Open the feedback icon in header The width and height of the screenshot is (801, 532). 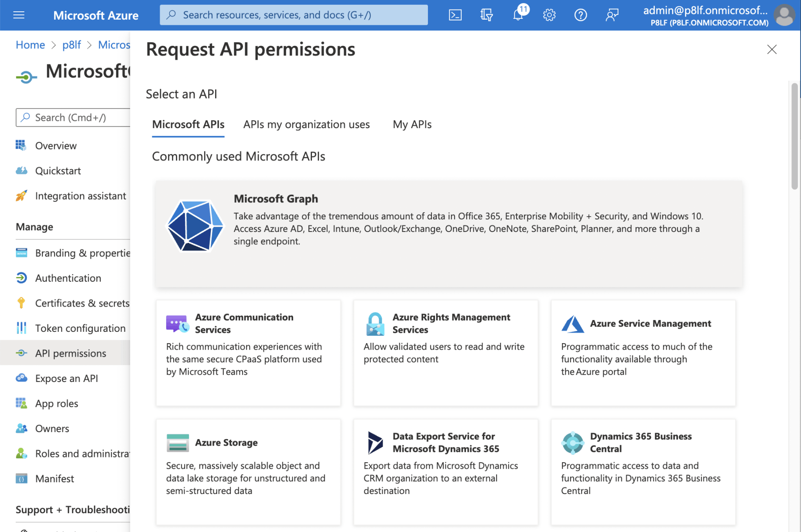(x=612, y=15)
